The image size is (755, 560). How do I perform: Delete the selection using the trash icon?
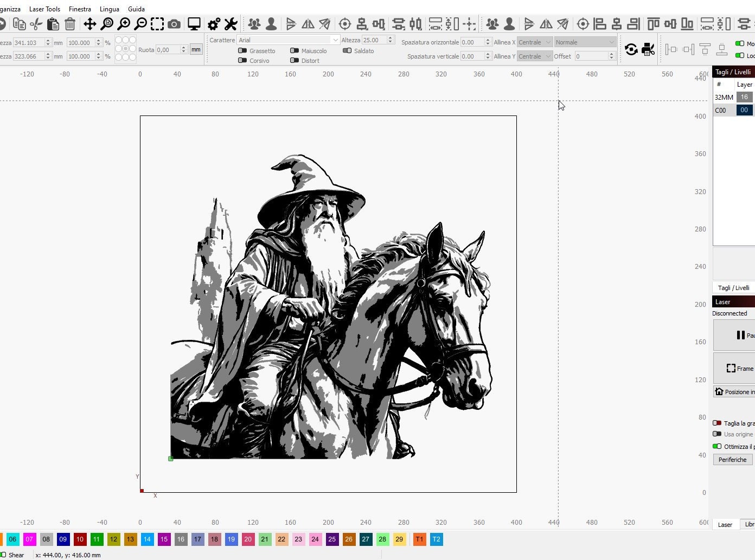click(70, 24)
